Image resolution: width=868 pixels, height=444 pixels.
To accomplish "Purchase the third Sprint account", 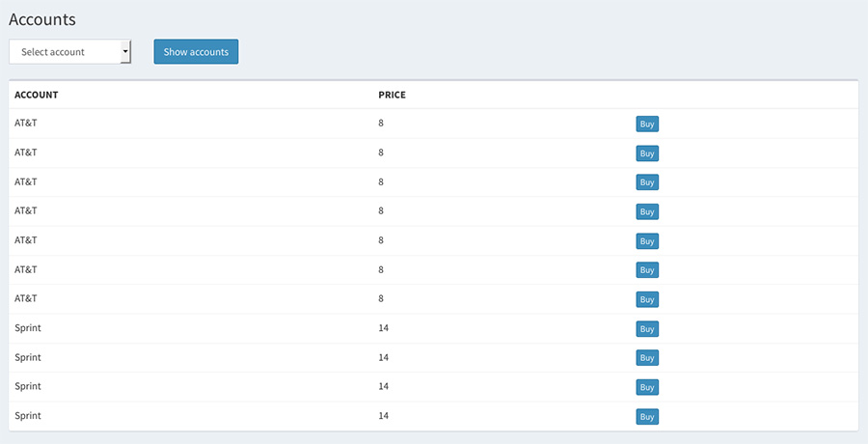I will tap(647, 387).
